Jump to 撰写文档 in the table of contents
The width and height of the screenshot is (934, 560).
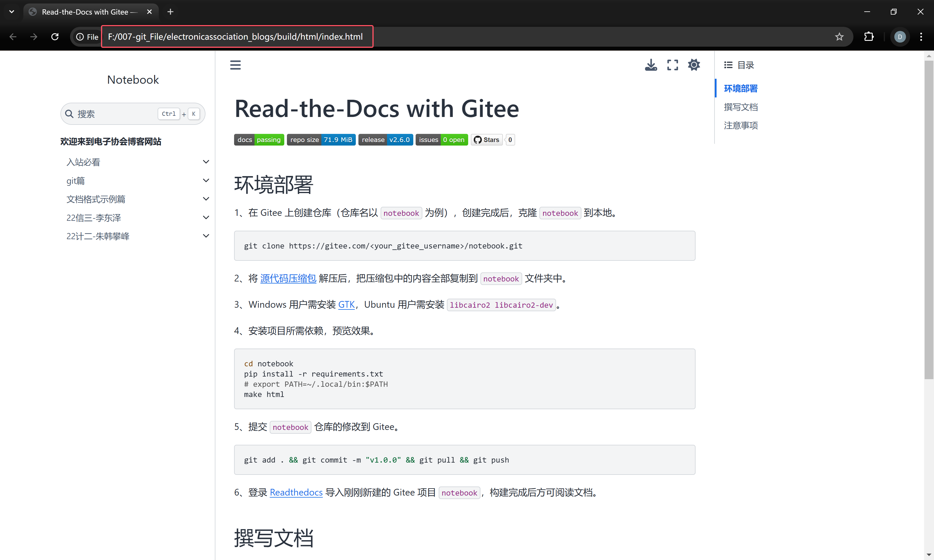pos(741,107)
